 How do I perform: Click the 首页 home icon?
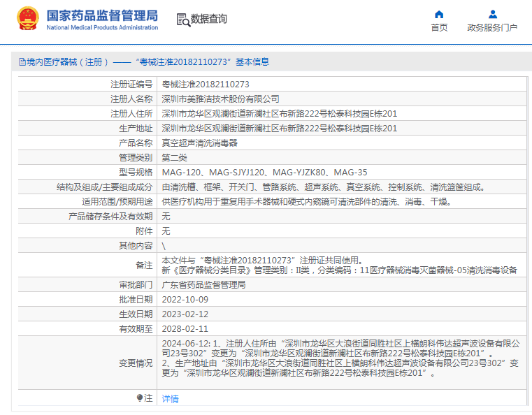tap(439, 14)
